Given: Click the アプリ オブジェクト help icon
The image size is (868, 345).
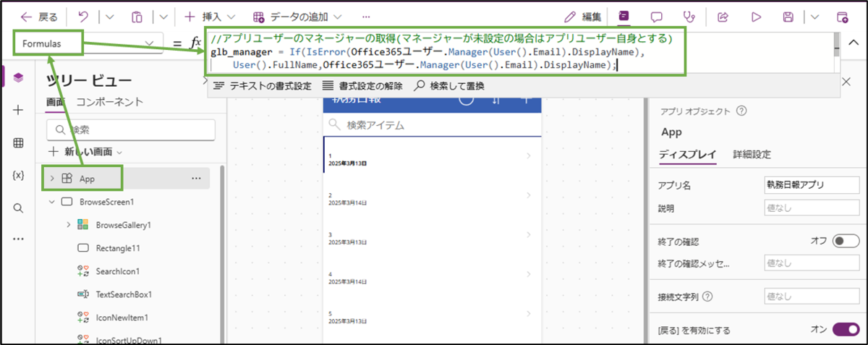Looking at the screenshot, I should tap(741, 111).
